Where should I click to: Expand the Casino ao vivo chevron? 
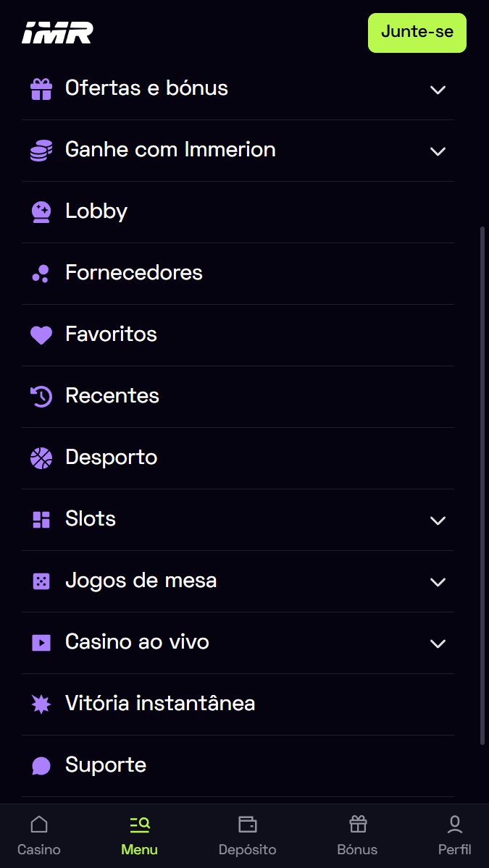[x=437, y=644]
